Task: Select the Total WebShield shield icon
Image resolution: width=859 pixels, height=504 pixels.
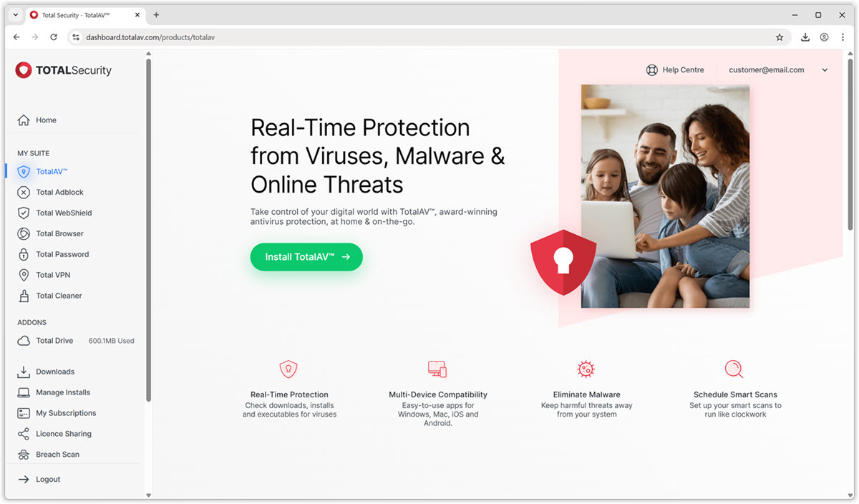Action: pos(24,213)
